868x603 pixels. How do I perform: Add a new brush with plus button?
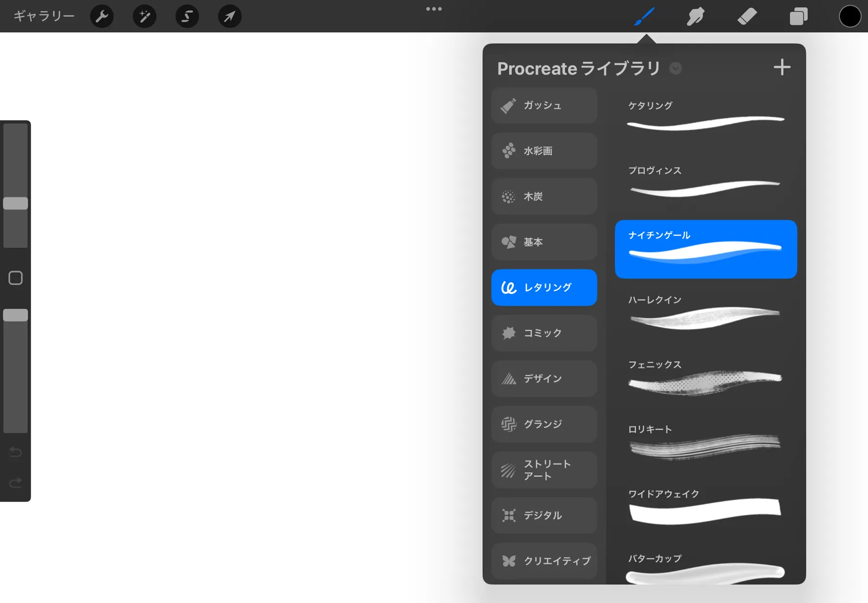782,68
